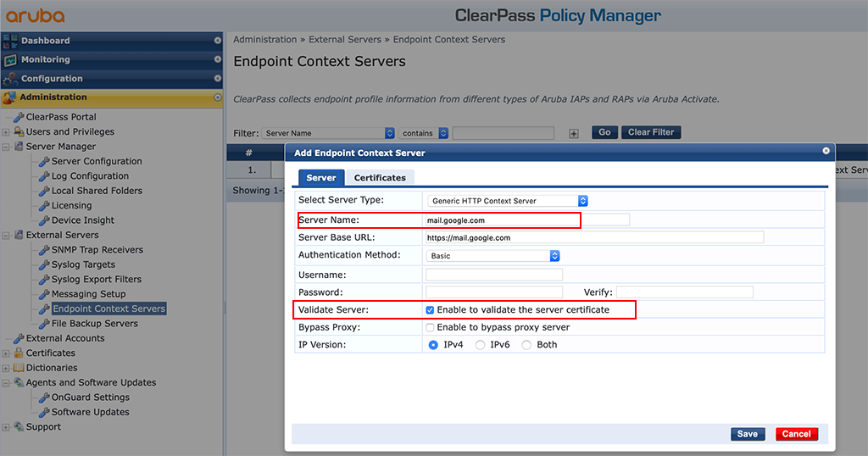Viewport: 868px width, 456px height.
Task: Open the Authentication Method dropdown
Action: (x=492, y=256)
